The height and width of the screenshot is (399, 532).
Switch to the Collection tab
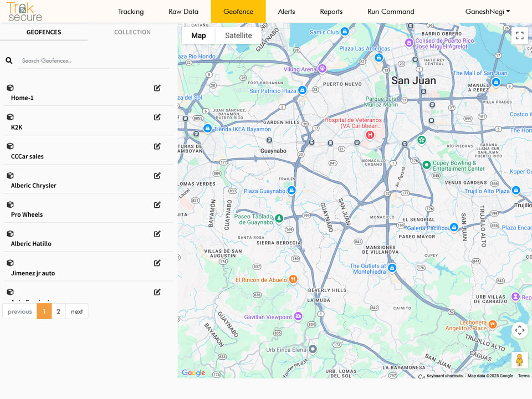(132, 32)
